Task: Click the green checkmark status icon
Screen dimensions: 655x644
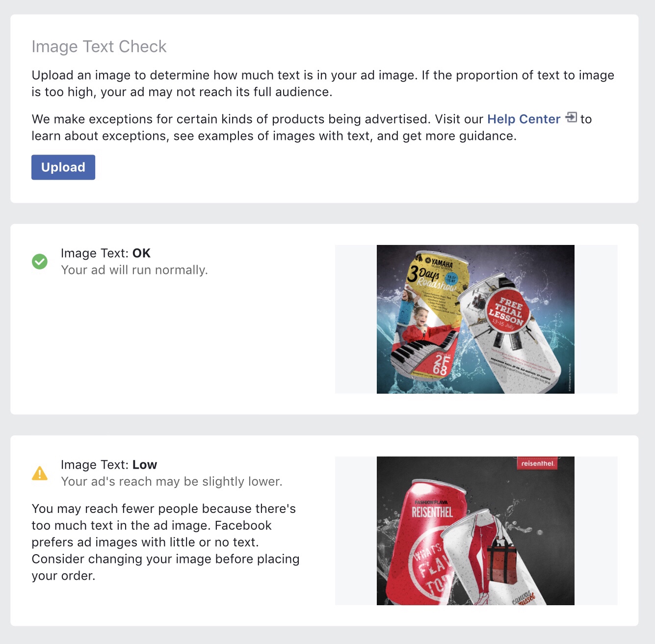Action: coord(40,262)
